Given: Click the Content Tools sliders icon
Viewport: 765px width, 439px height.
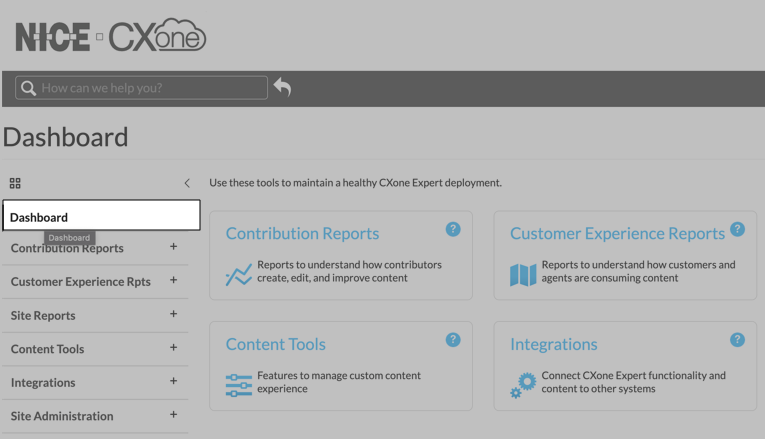Looking at the screenshot, I should (x=238, y=384).
